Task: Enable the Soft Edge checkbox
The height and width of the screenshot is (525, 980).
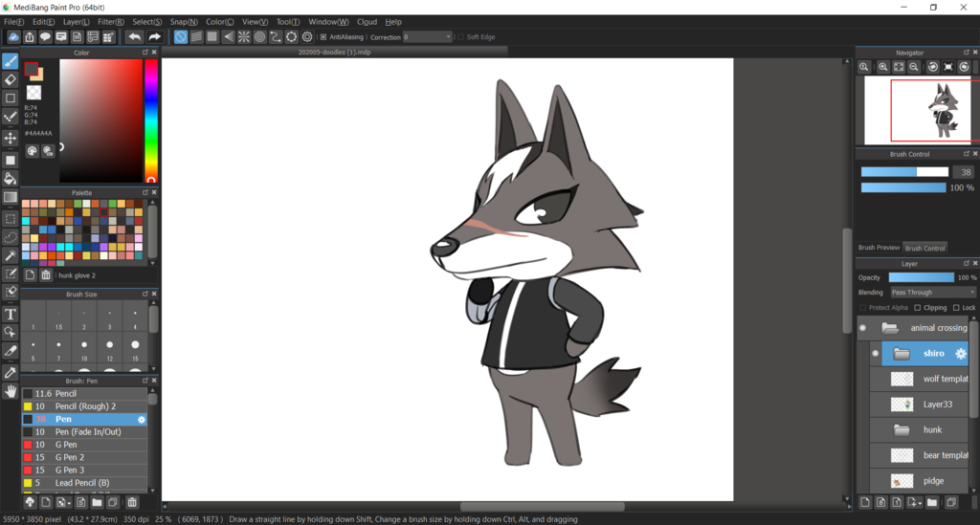Action: [x=461, y=37]
